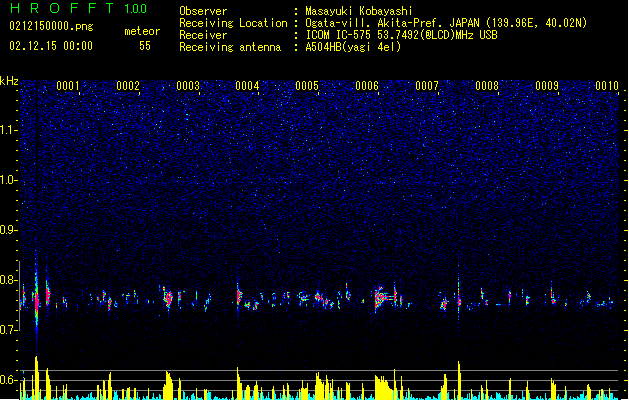
Task: Select observer name Masayuki Kobayashi
Action: coord(359,11)
